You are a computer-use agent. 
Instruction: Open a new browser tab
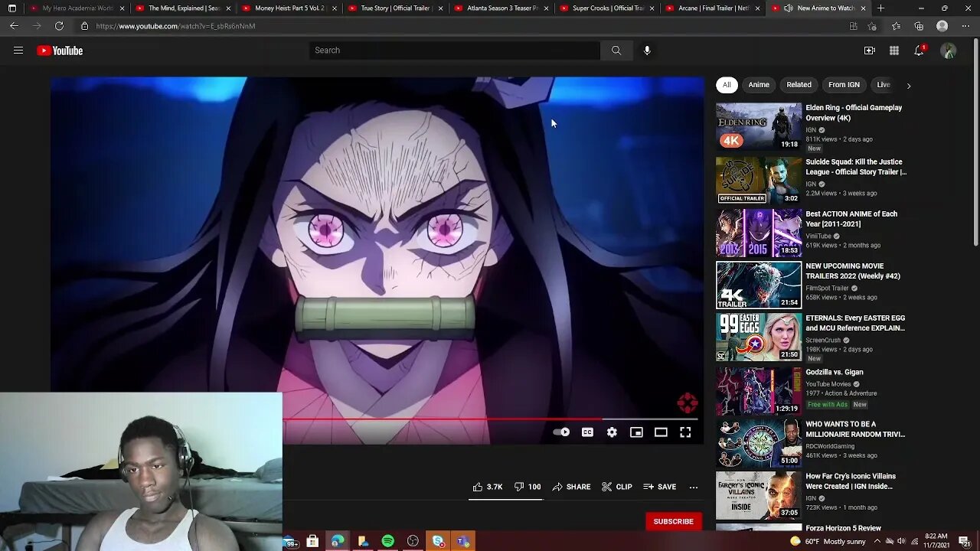(880, 8)
